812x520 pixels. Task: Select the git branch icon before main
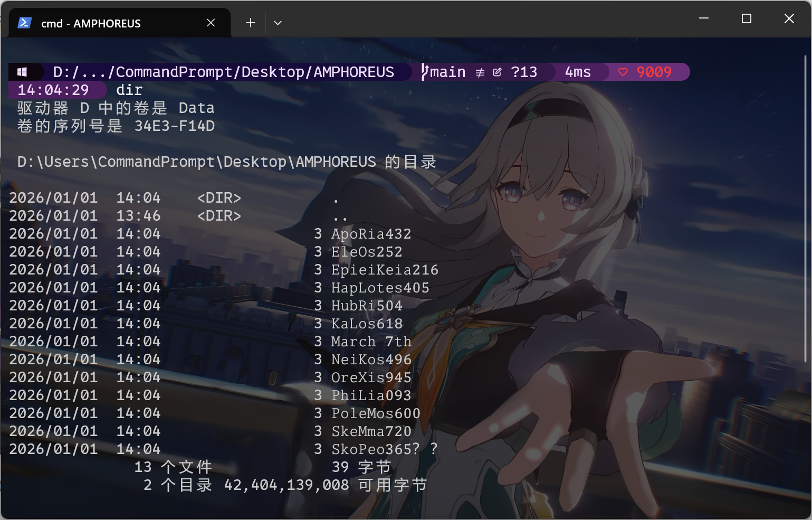424,72
